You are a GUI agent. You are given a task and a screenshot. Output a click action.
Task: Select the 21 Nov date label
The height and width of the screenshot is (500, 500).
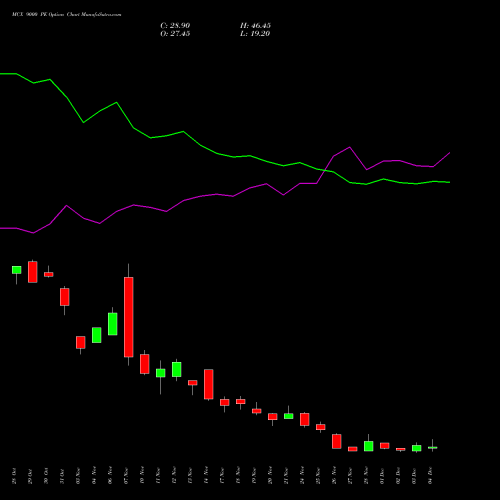pos(286,476)
